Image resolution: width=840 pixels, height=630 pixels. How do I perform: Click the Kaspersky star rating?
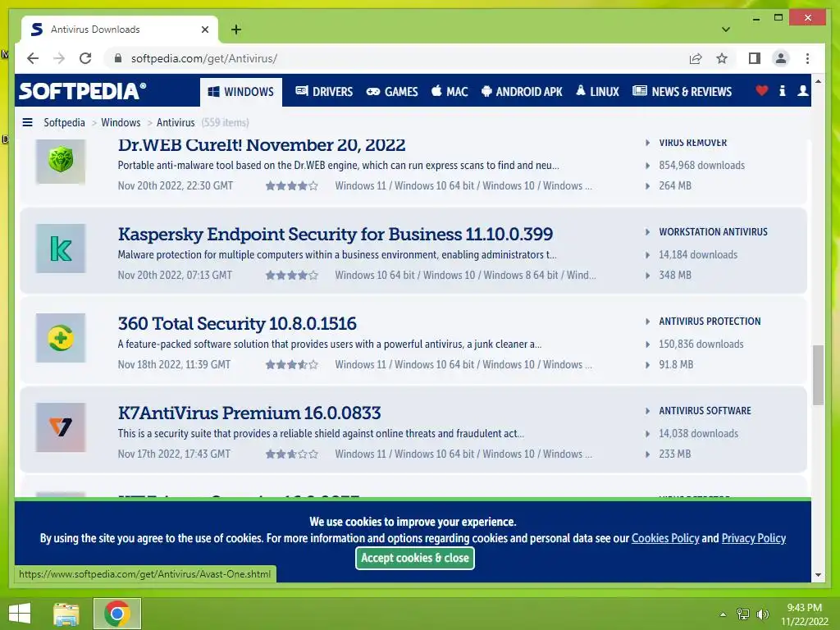292,275
